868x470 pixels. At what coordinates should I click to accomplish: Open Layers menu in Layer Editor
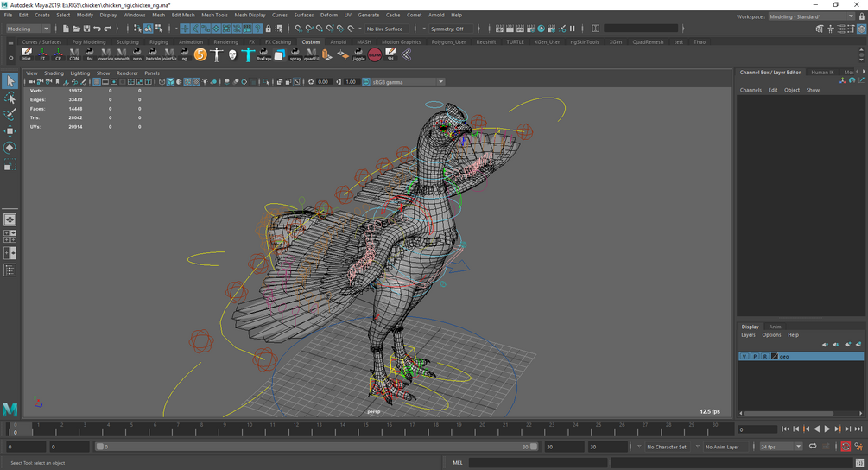[748, 335]
